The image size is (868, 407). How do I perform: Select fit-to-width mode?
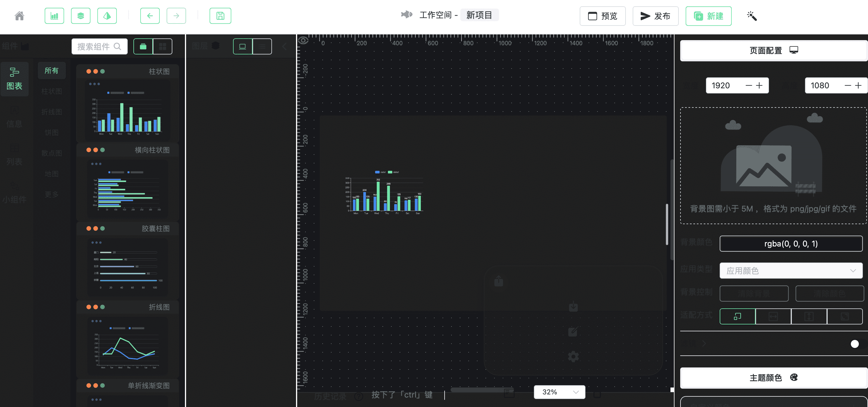click(773, 316)
